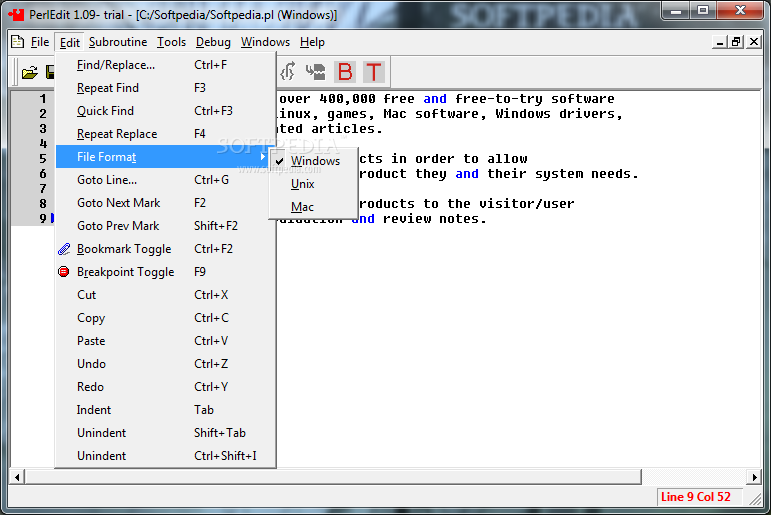Click the curly braces step icon
771x515 pixels.
[288, 72]
